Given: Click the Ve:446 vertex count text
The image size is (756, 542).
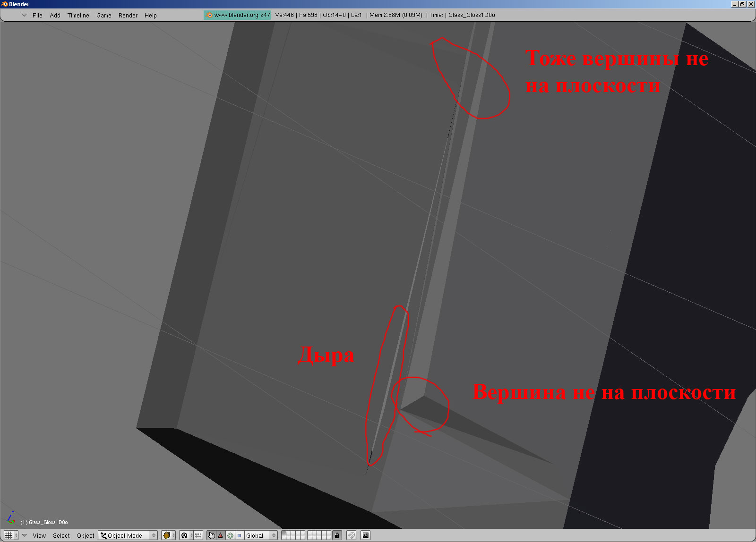Looking at the screenshot, I should 284,15.
